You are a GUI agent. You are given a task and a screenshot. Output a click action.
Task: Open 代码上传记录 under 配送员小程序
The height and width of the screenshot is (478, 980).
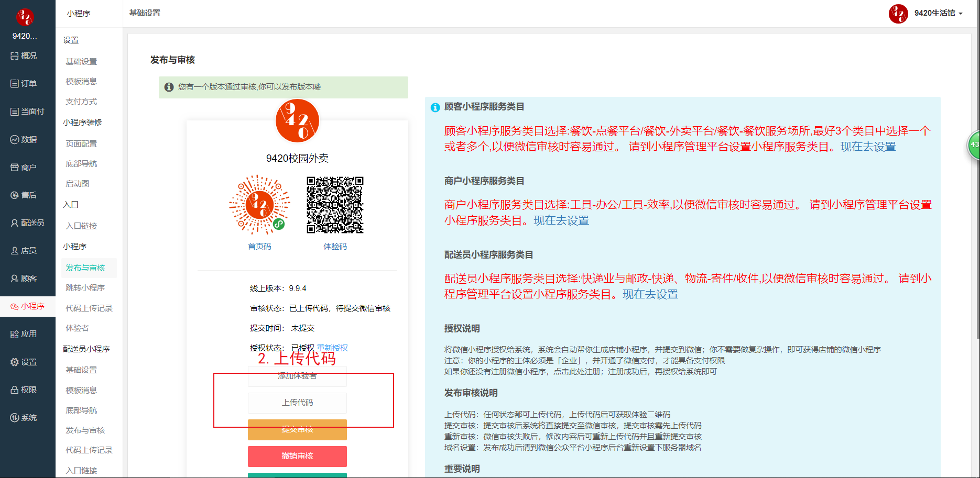click(89, 450)
